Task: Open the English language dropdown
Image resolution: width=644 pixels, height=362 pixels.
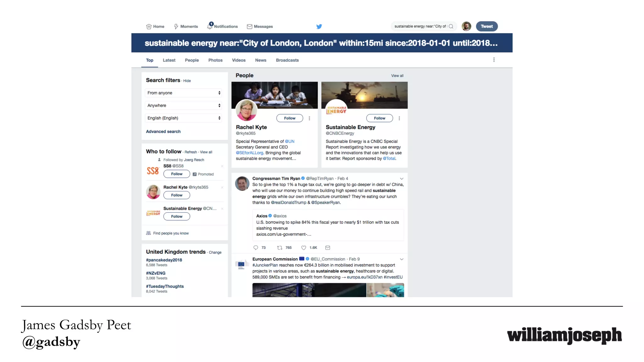Action: [184, 118]
